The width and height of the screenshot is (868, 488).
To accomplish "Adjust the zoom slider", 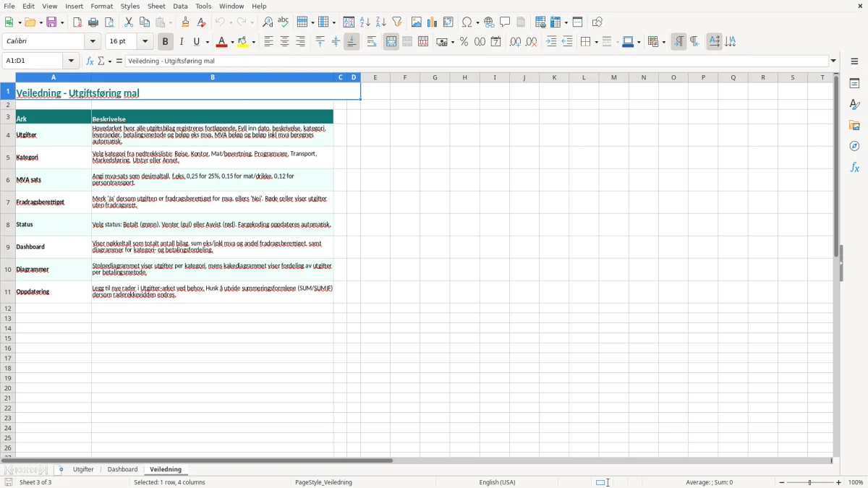I will 809,482.
